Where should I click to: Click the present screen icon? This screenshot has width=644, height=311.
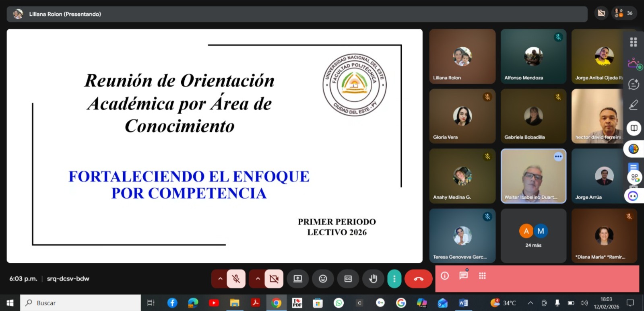coord(298,279)
